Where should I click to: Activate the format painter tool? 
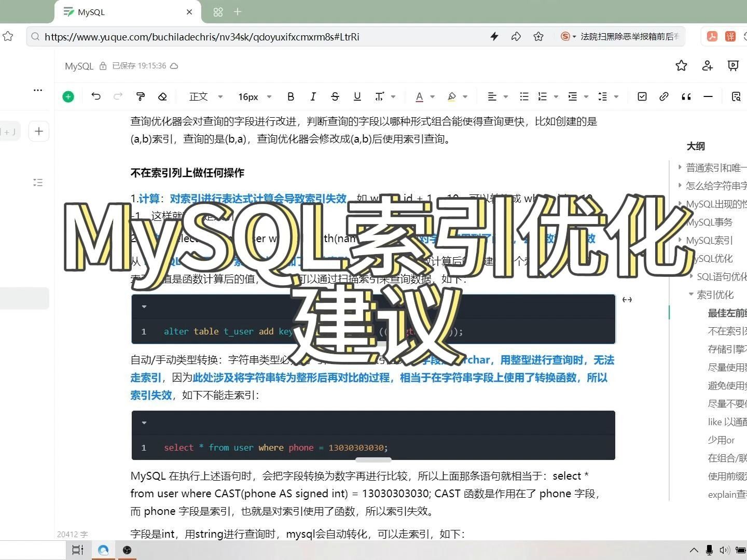click(140, 96)
